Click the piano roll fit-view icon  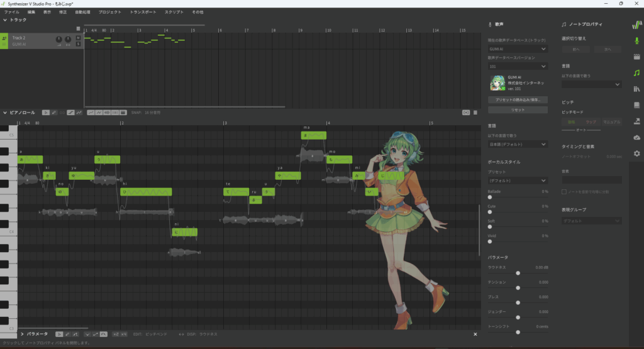click(466, 113)
